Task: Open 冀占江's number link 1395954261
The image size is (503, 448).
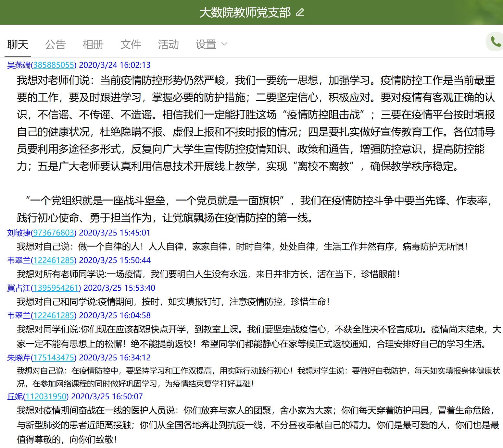Action: pyautogui.click(x=56, y=288)
